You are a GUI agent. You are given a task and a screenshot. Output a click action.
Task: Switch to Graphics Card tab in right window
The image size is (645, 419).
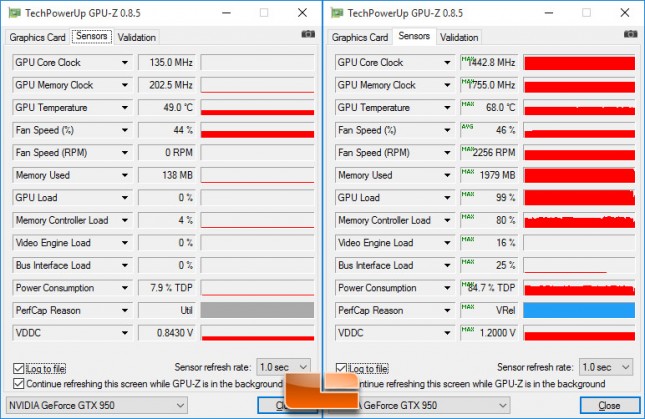[x=360, y=37]
